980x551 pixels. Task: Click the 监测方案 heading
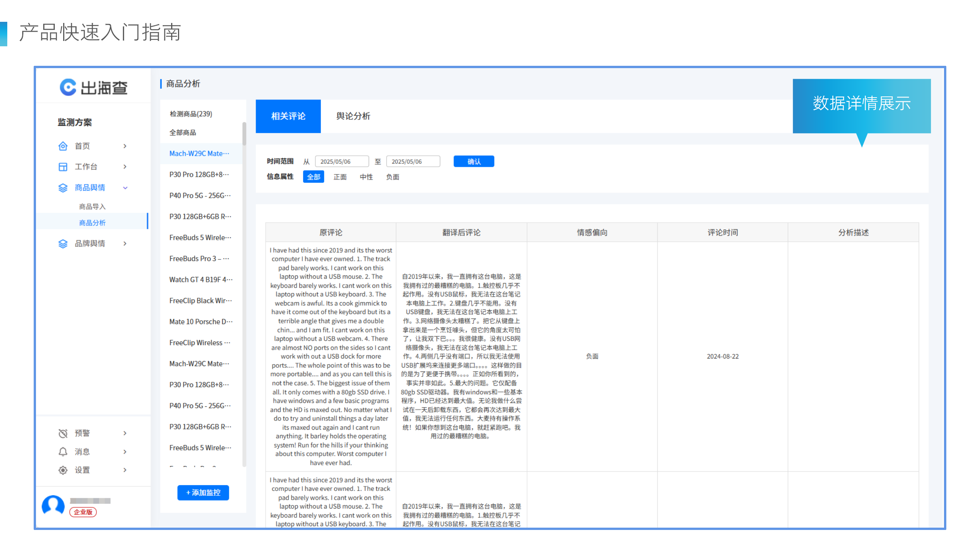75,122
